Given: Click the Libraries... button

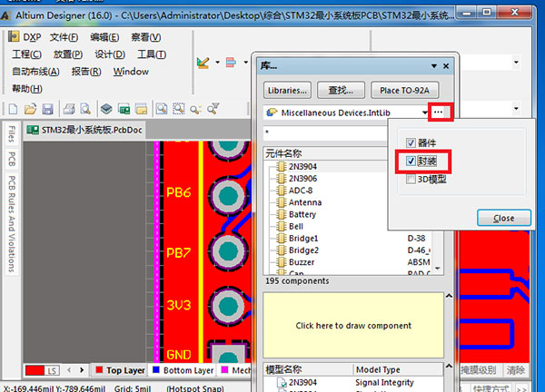Looking at the screenshot, I should (x=287, y=90).
